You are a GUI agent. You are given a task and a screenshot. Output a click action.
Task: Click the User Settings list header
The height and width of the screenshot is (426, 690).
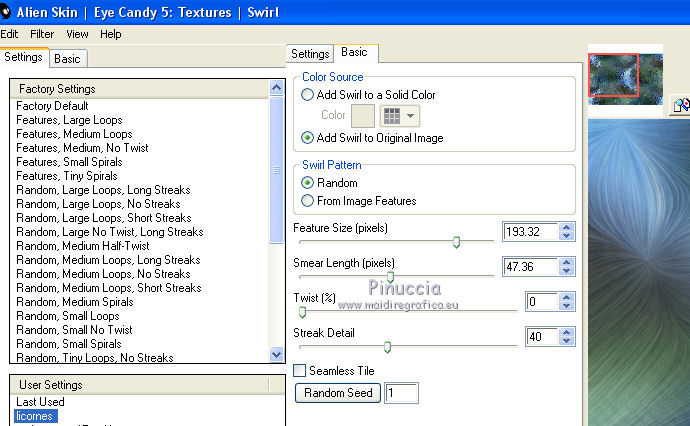[139, 385]
